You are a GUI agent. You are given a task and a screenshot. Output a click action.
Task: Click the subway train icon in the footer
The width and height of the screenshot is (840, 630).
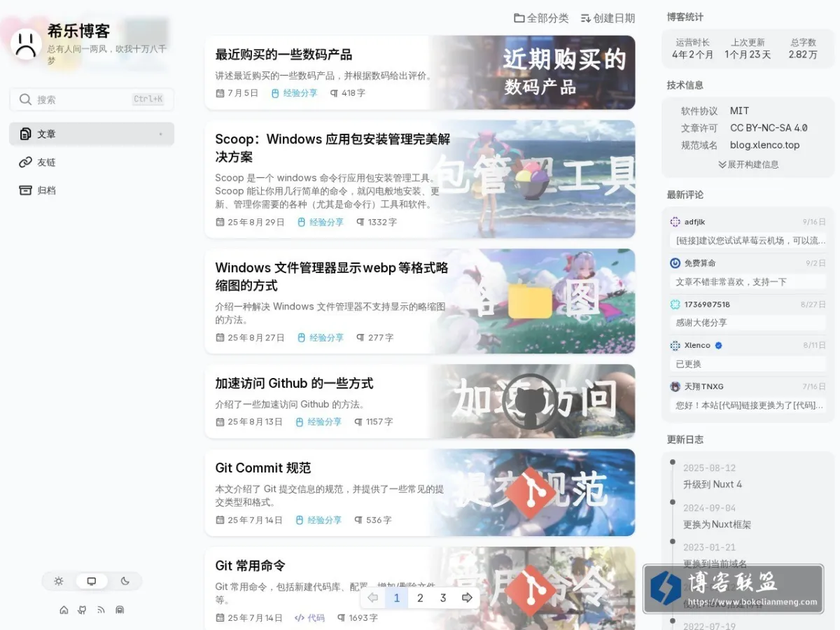tap(120, 610)
